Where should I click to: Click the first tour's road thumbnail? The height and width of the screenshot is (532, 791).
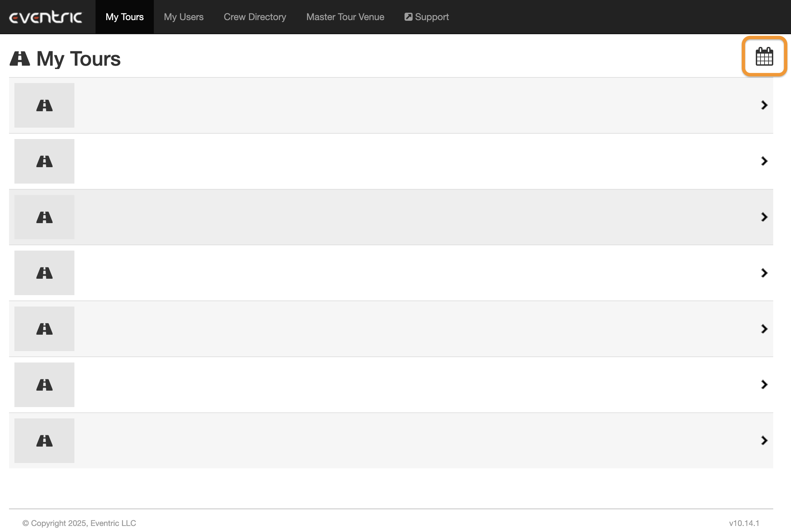coord(45,106)
